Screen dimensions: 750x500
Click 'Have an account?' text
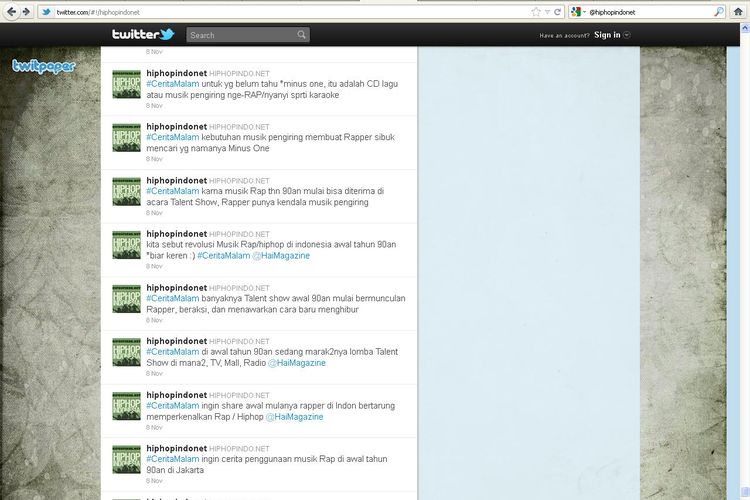(x=564, y=35)
